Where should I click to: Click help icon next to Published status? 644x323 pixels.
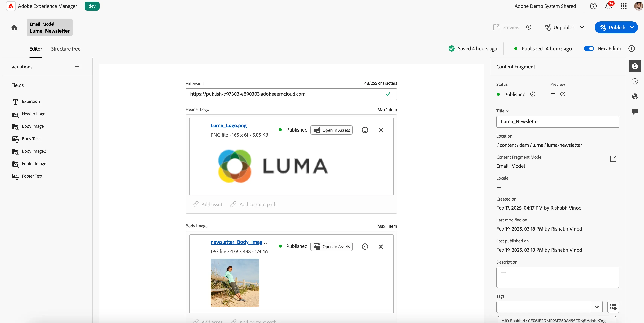533,94
